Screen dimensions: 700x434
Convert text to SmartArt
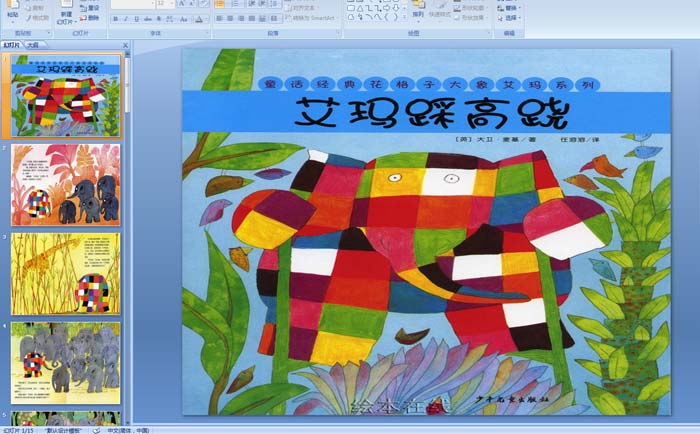[311, 18]
